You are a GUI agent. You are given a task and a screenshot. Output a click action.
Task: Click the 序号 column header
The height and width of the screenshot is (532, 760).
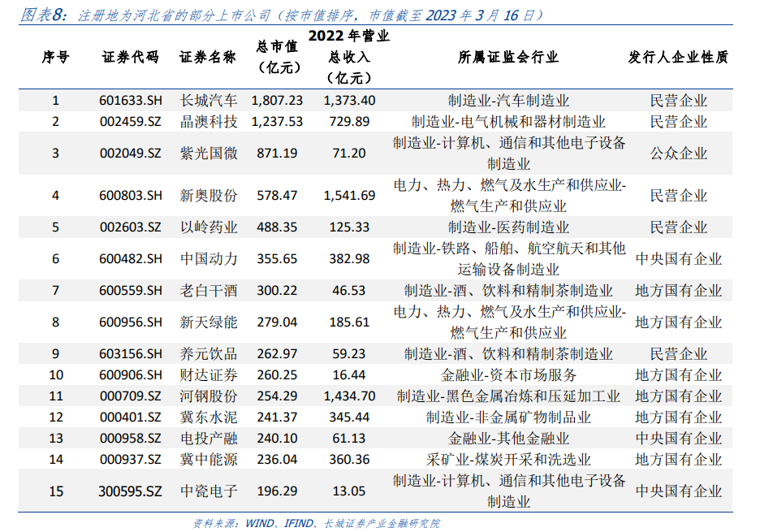click(55, 57)
